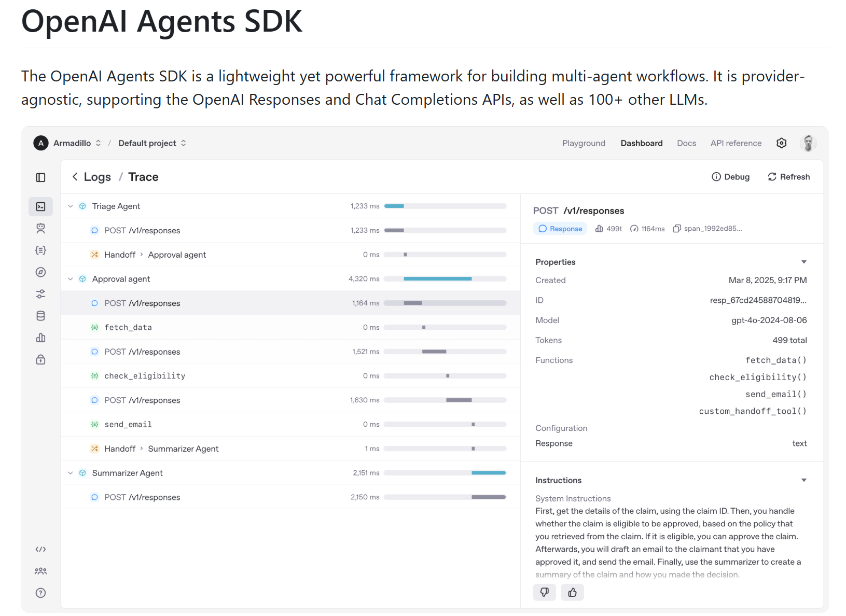Click the fetch_data() function entry
Viewport: 846px width, 616px height.
tap(776, 360)
